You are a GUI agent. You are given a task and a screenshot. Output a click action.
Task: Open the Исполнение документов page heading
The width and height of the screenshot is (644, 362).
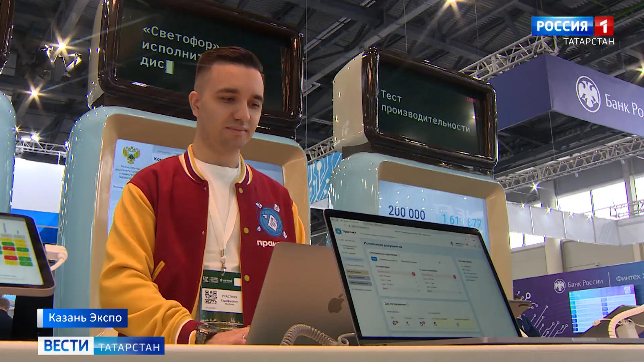click(383, 245)
